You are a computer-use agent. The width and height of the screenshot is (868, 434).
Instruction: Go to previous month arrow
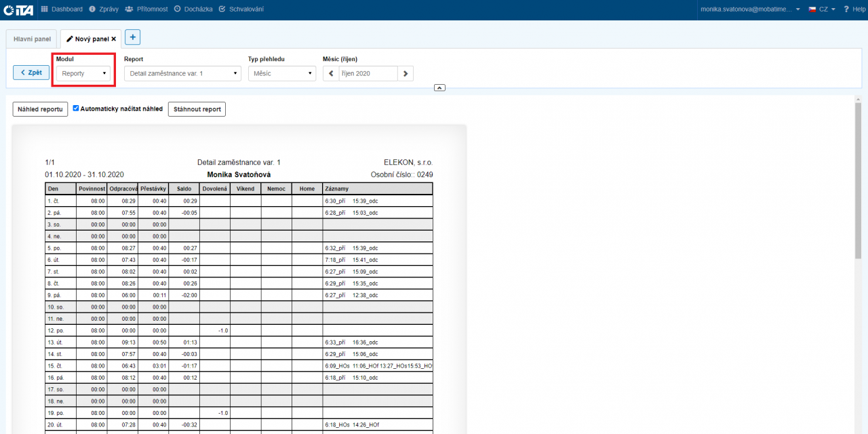(x=331, y=73)
